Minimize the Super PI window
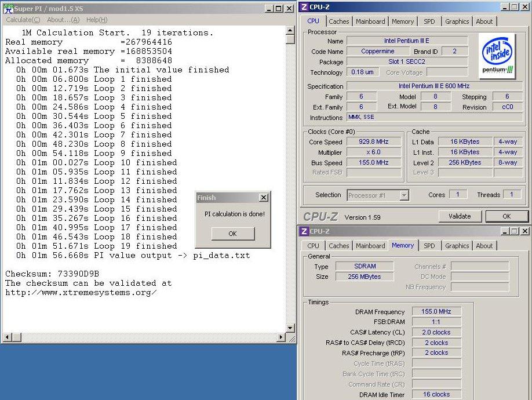532x400 pixels. tap(269, 9)
